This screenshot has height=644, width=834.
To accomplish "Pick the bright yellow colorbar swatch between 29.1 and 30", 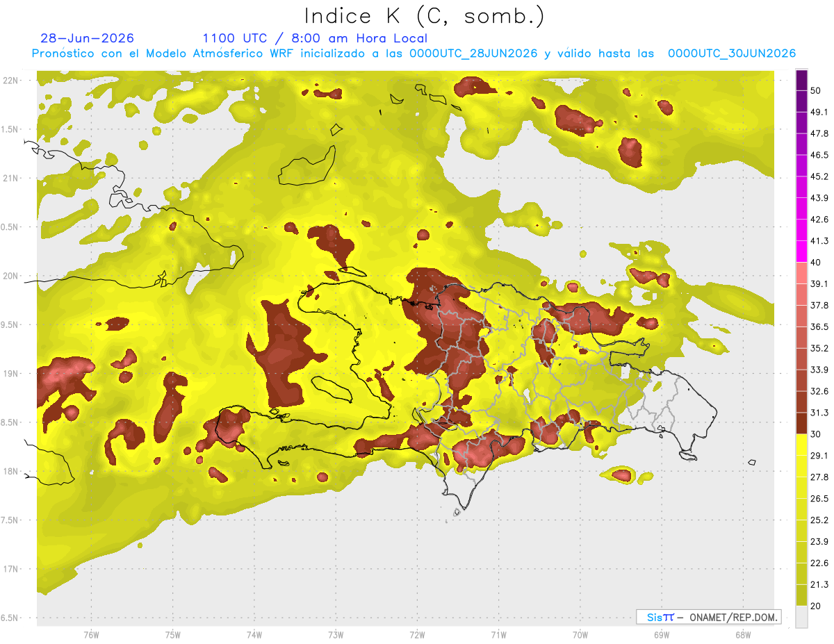I will click(x=801, y=445).
